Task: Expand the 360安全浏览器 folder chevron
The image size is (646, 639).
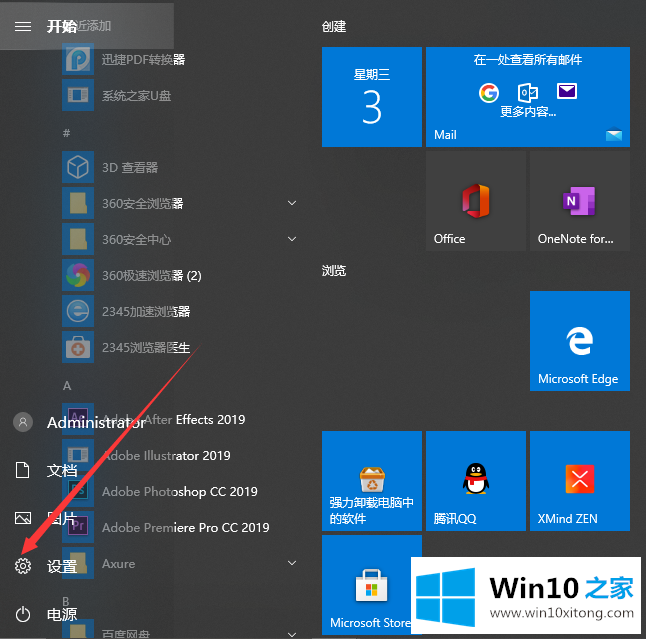Action: [x=292, y=203]
